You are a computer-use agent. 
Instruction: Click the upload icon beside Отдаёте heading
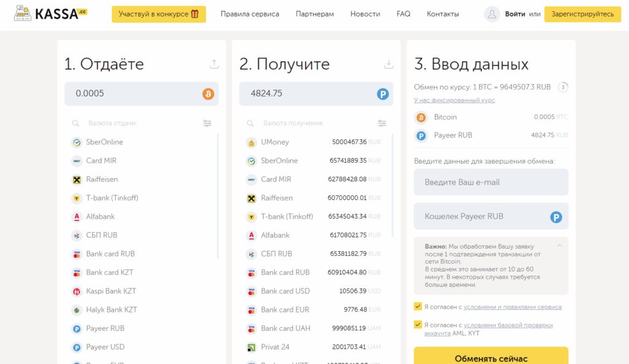[214, 64]
